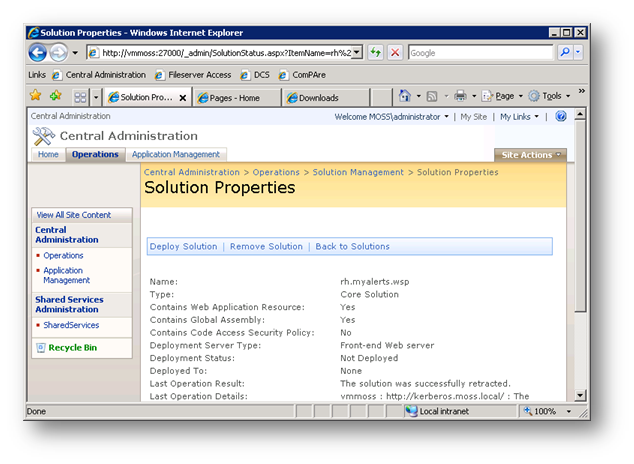Image resolution: width=634 pixels, height=464 pixels.
Task: Click the Add to Favorites icon
Action: click(x=56, y=96)
